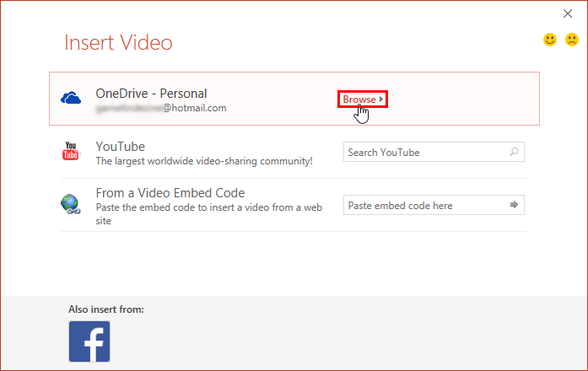
Task: Click the Browse link for OneDrive
Action: point(363,99)
